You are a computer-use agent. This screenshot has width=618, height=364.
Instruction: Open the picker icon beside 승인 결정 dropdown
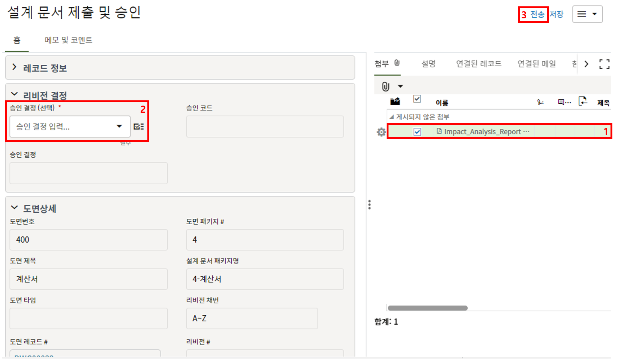click(x=139, y=127)
